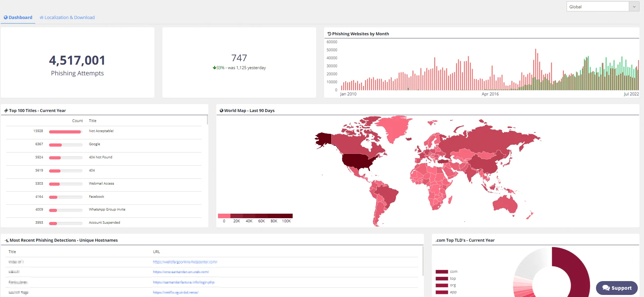The height and width of the screenshot is (297, 644).
Task: Open the third blurred URL link
Action: [183, 282]
